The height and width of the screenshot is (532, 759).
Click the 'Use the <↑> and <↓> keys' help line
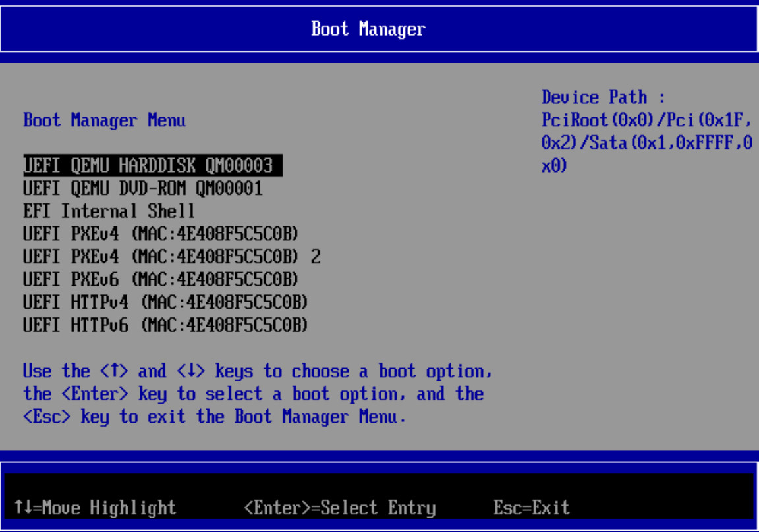point(258,371)
